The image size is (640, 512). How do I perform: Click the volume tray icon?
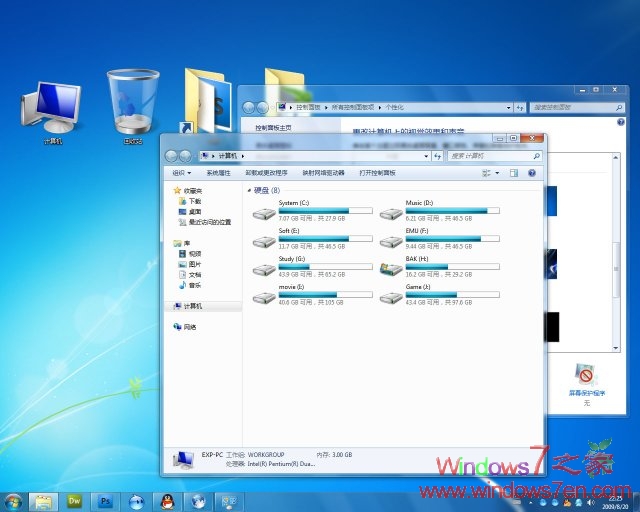[x=590, y=503]
